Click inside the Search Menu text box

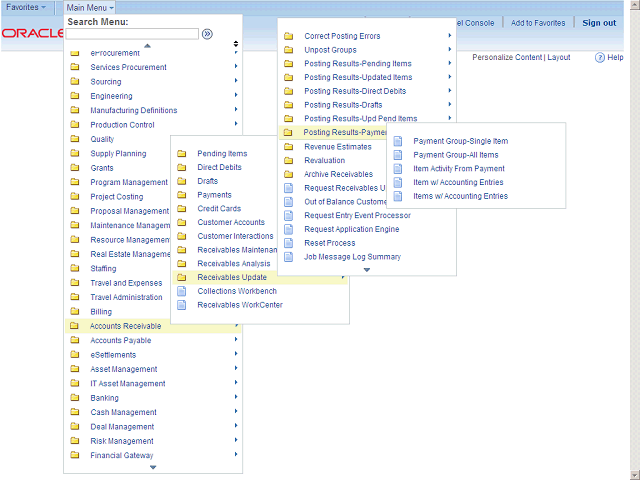point(132,34)
